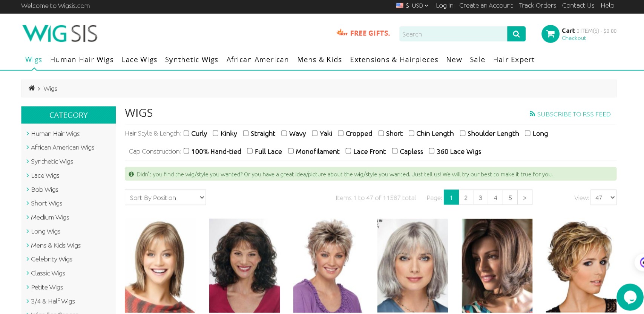Click the magnifier search button
The image size is (644, 314).
[516, 34]
